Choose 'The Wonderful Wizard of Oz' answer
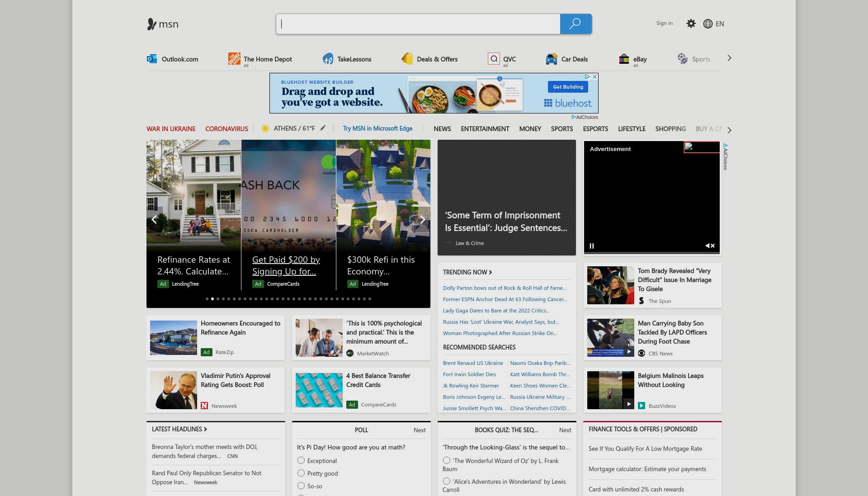The width and height of the screenshot is (868, 496). (447, 460)
